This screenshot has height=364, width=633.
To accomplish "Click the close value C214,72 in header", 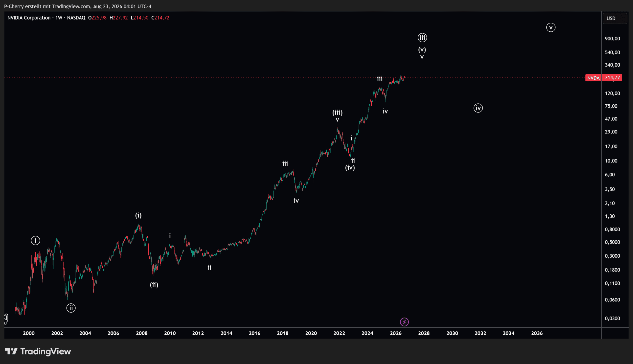I will [160, 18].
